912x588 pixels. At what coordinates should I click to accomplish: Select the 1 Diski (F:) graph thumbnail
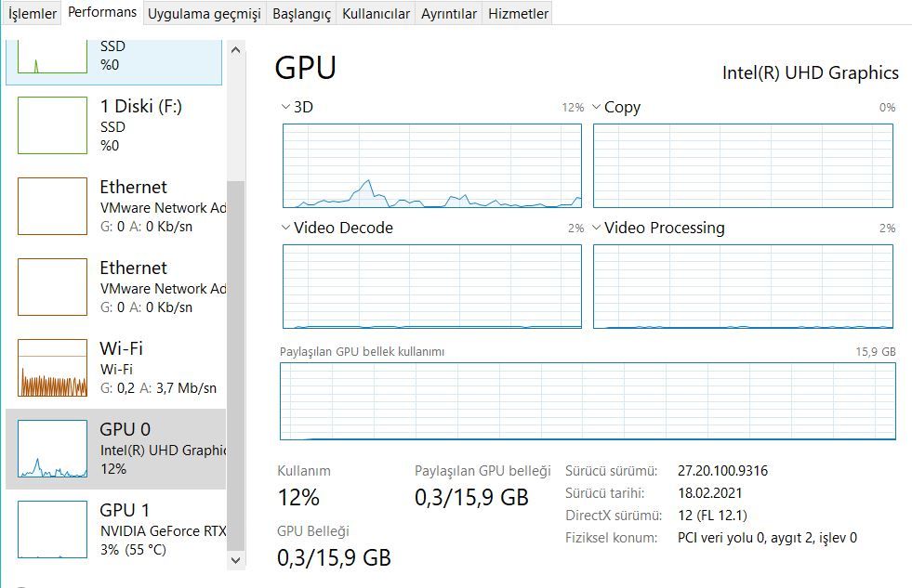52,125
